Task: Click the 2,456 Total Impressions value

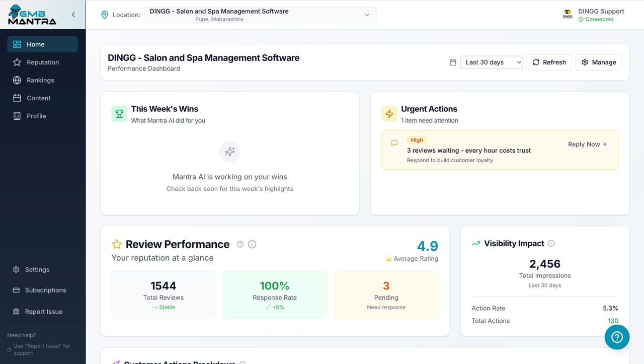Action: click(545, 264)
